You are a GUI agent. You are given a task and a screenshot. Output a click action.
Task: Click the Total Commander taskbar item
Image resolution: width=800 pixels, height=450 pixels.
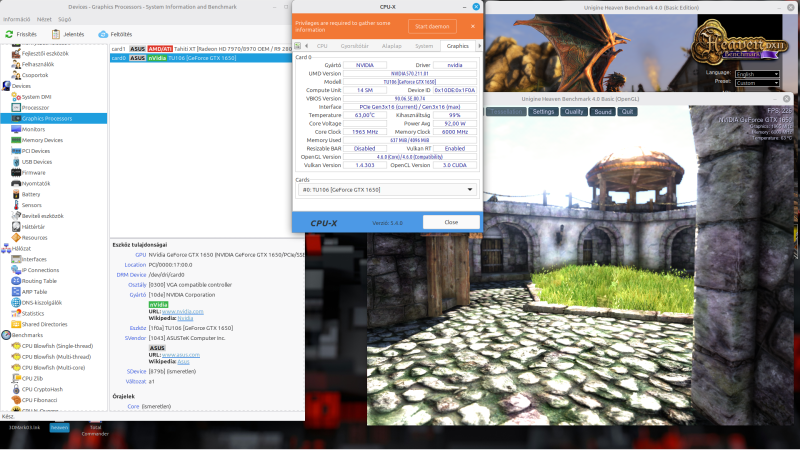tap(95, 431)
